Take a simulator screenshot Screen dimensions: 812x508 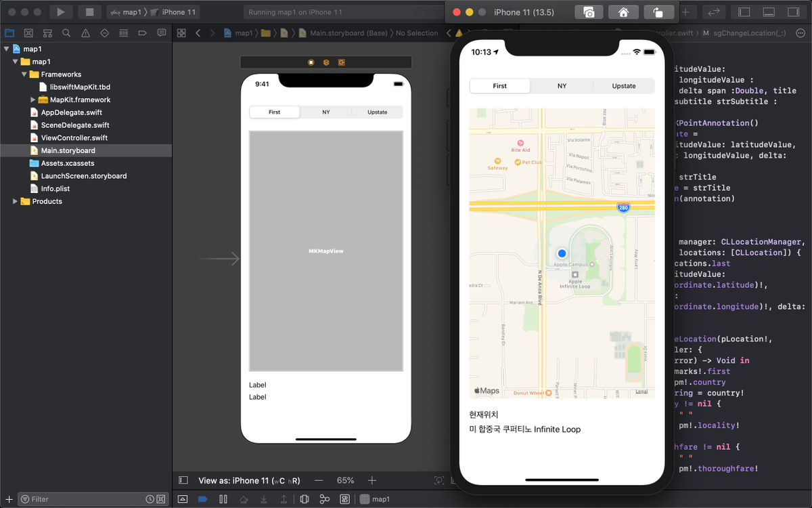(589, 12)
